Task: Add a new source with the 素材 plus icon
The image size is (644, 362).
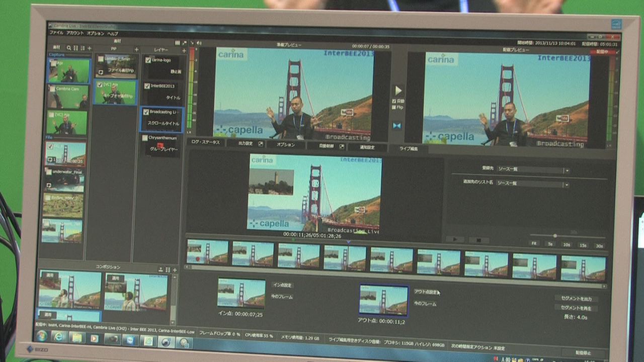Action: coord(90,48)
